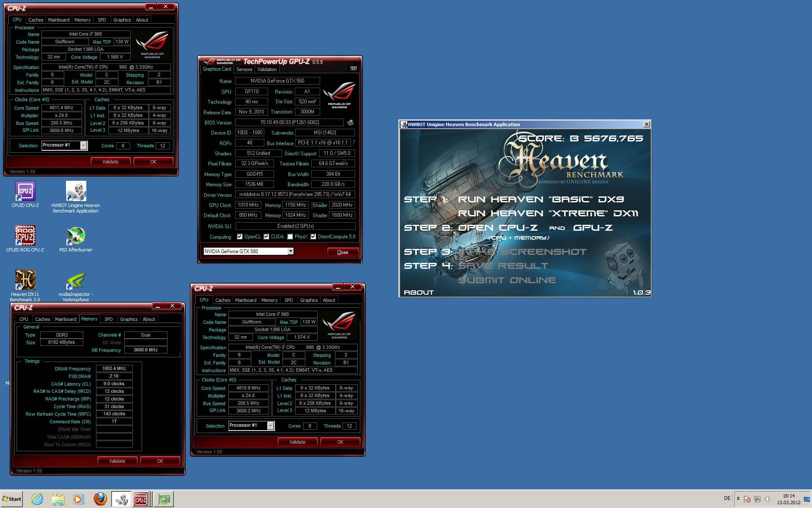Open CPUID ROG CPU-Z desktop shortcut
The height and width of the screenshot is (508, 812).
(x=25, y=239)
